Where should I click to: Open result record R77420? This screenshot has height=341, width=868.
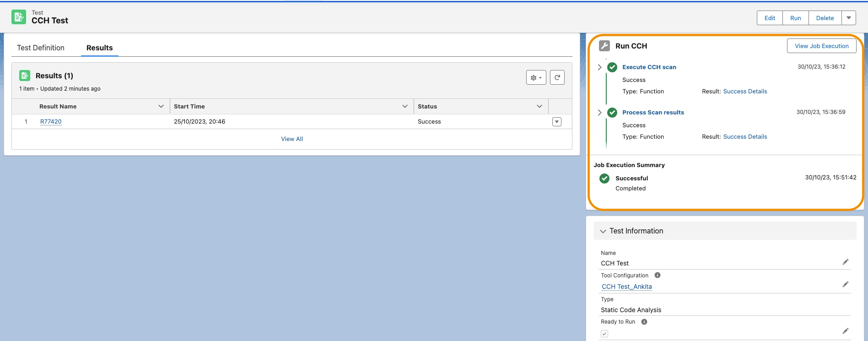pyautogui.click(x=51, y=121)
